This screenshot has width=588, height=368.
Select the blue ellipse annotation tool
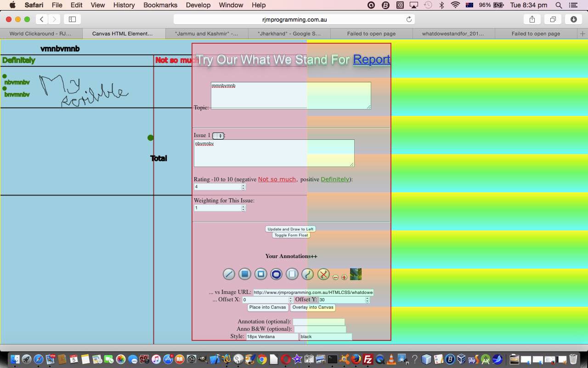(x=276, y=274)
